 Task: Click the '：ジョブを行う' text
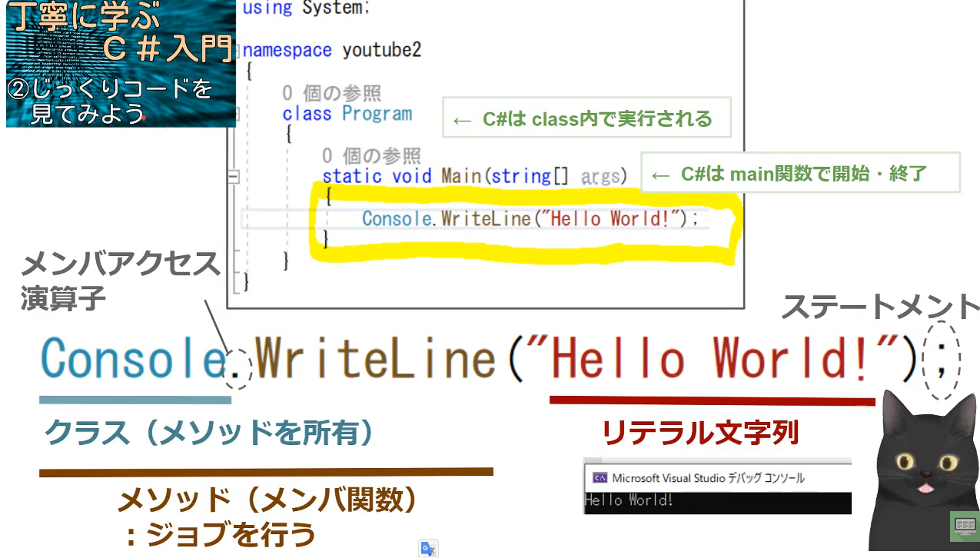point(221,534)
